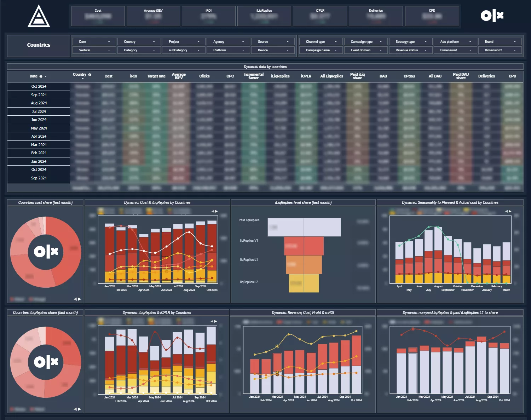This screenshot has width=531, height=420.
Task: Click the 'Dynamic data by countries' table title
Action: 265,67
